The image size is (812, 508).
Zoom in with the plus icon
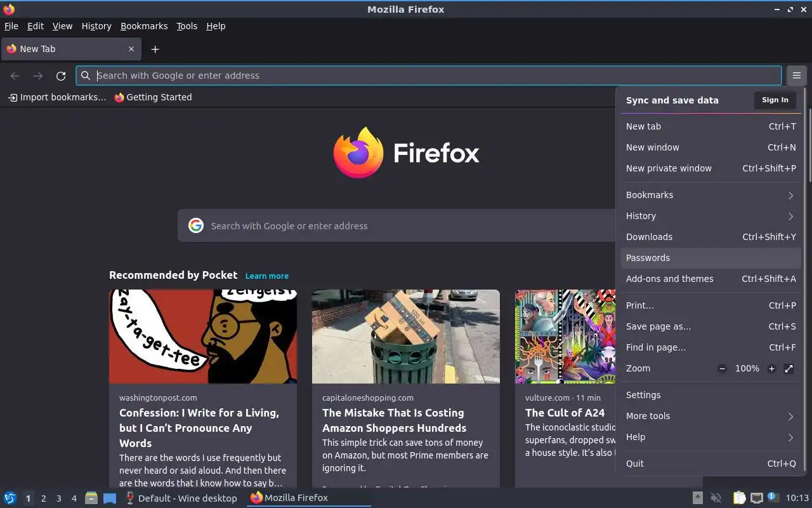point(771,368)
